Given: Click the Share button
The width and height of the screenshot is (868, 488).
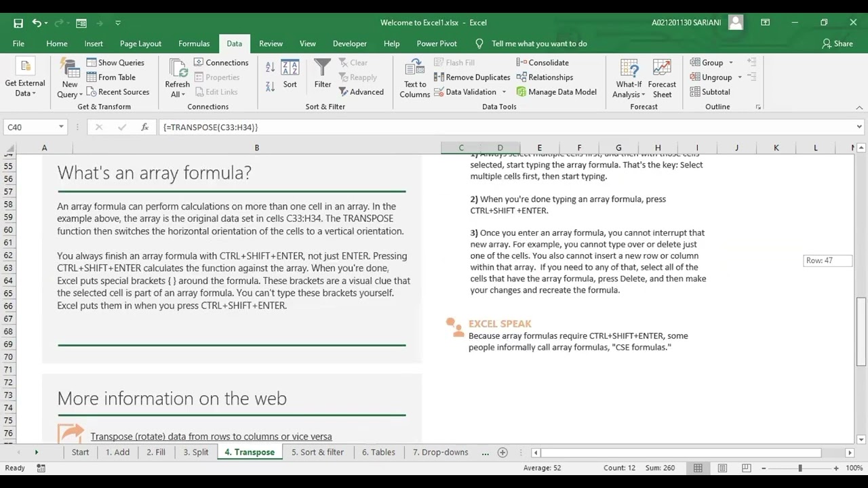Looking at the screenshot, I should pyautogui.click(x=837, y=43).
